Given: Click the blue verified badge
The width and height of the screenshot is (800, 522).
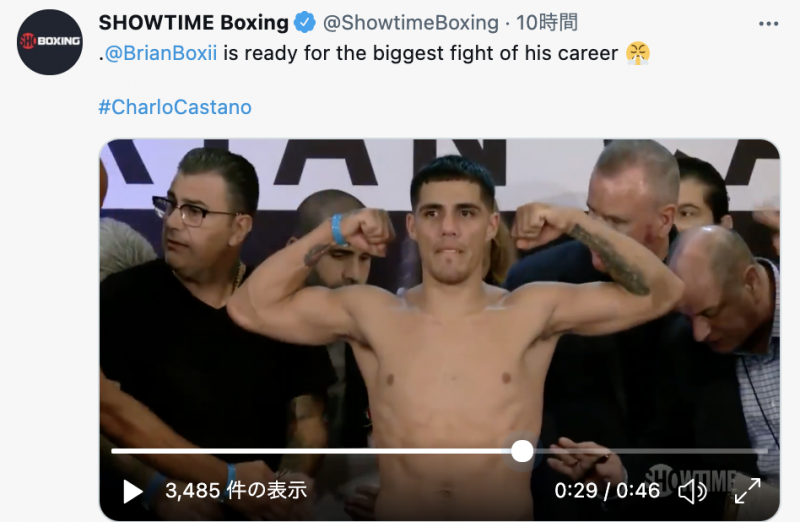Looking at the screenshot, I should [x=305, y=22].
